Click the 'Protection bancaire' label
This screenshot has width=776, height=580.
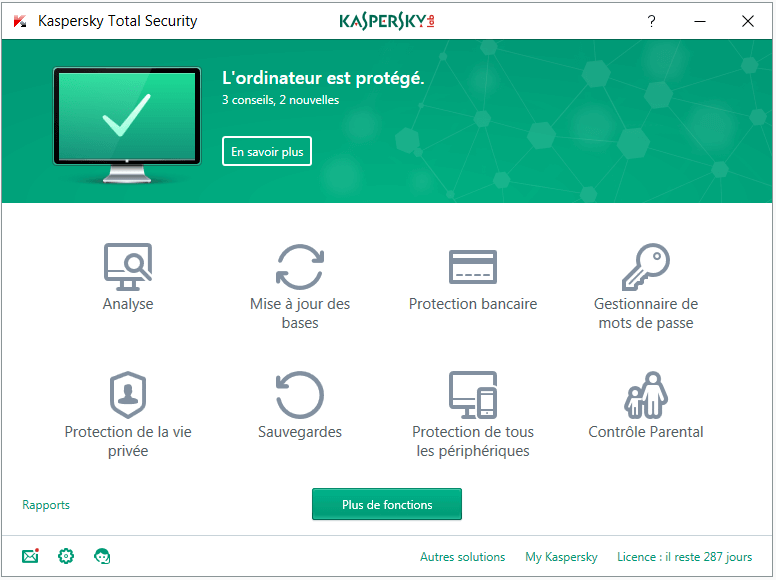tap(473, 304)
